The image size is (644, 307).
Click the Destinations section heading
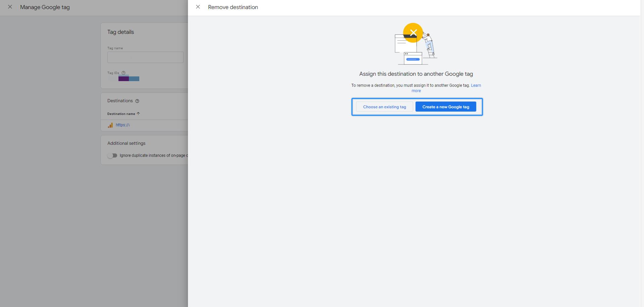coord(120,101)
